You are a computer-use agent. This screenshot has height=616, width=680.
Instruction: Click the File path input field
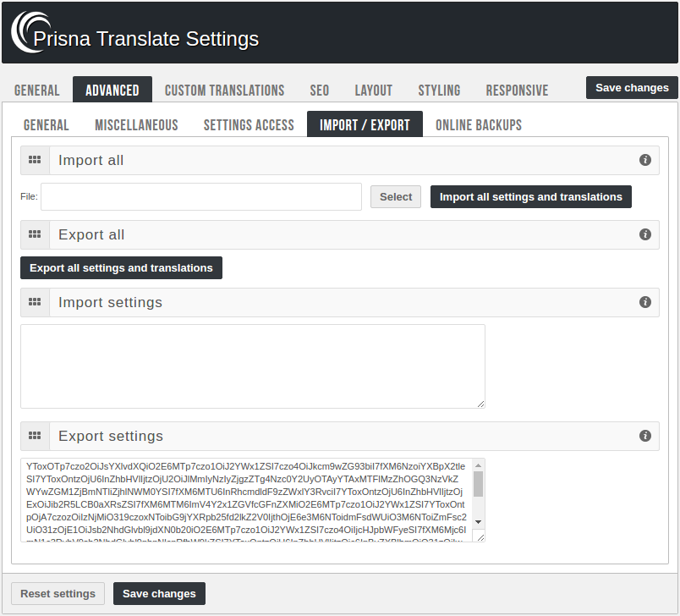tap(201, 197)
